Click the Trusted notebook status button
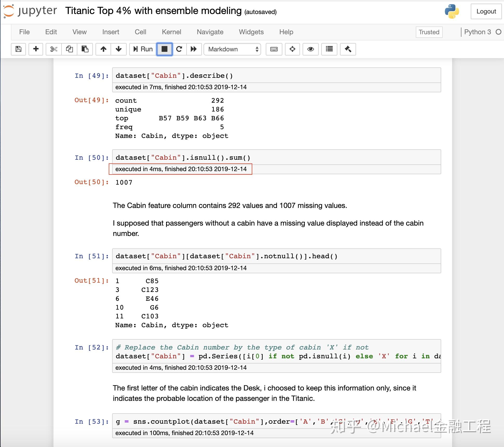 pyautogui.click(x=429, y=32)
